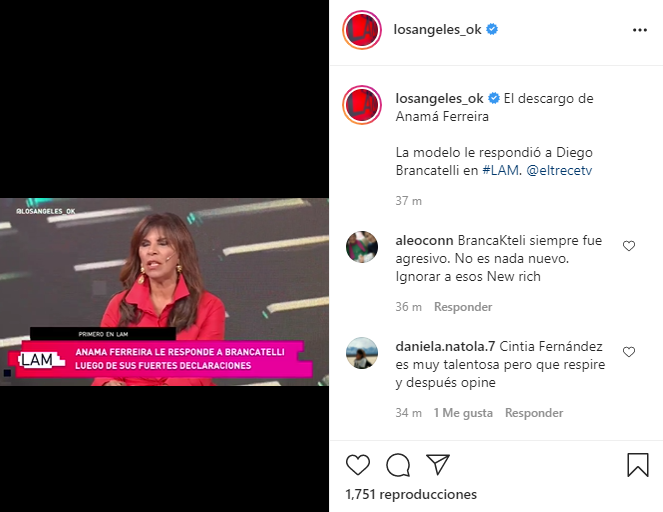The height and width of the screenshot is (512, 663).
Task: Play the Anama Ferreira video
Action: click(x=164, y=292)
